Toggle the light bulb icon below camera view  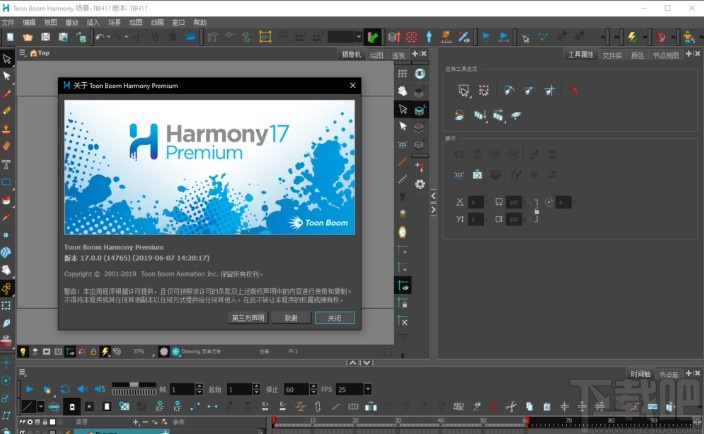click(22, 352)
